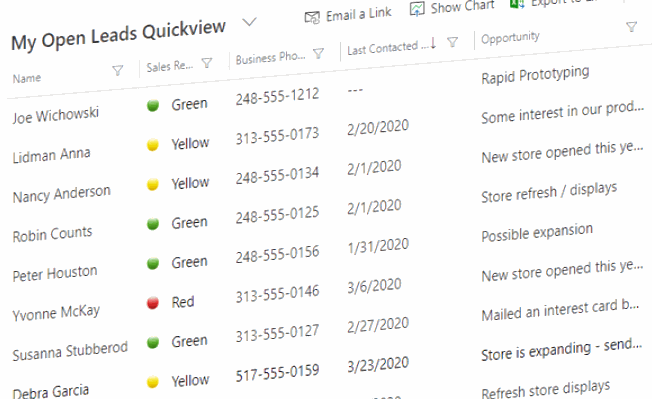
Task: Click green status dot for Robin Counts
Action: [153, 224]
